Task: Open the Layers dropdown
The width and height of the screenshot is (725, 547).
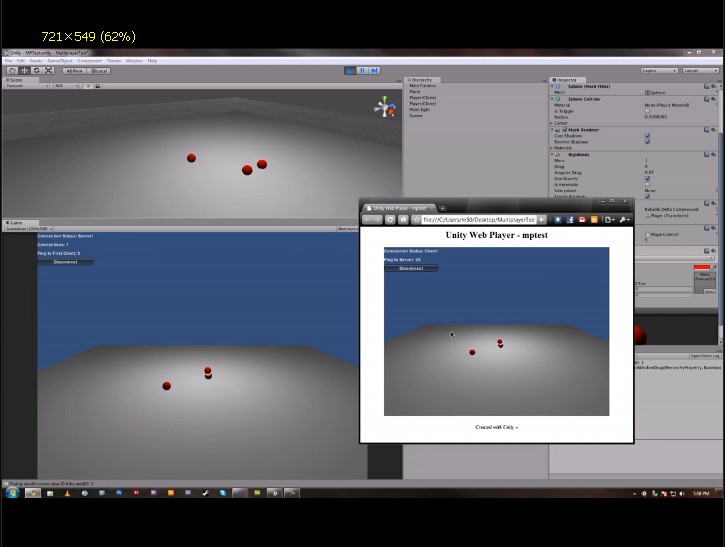Action: coord(659,71)
